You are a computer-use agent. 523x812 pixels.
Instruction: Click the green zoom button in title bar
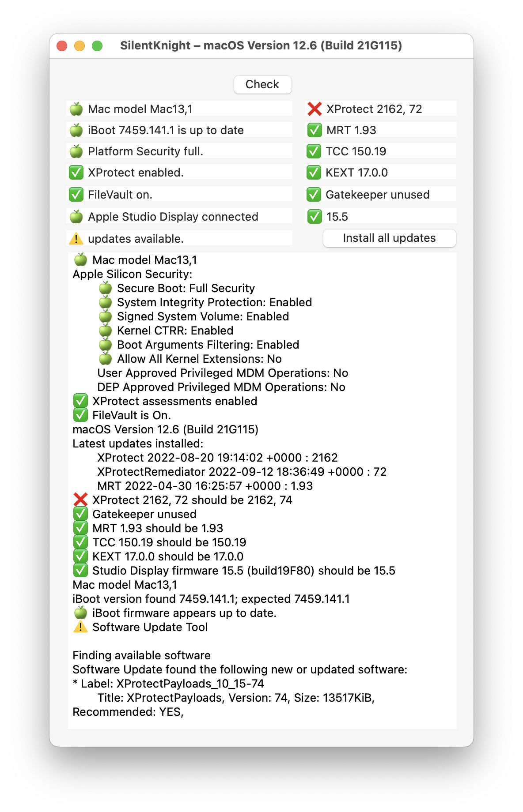click(97, 46)
